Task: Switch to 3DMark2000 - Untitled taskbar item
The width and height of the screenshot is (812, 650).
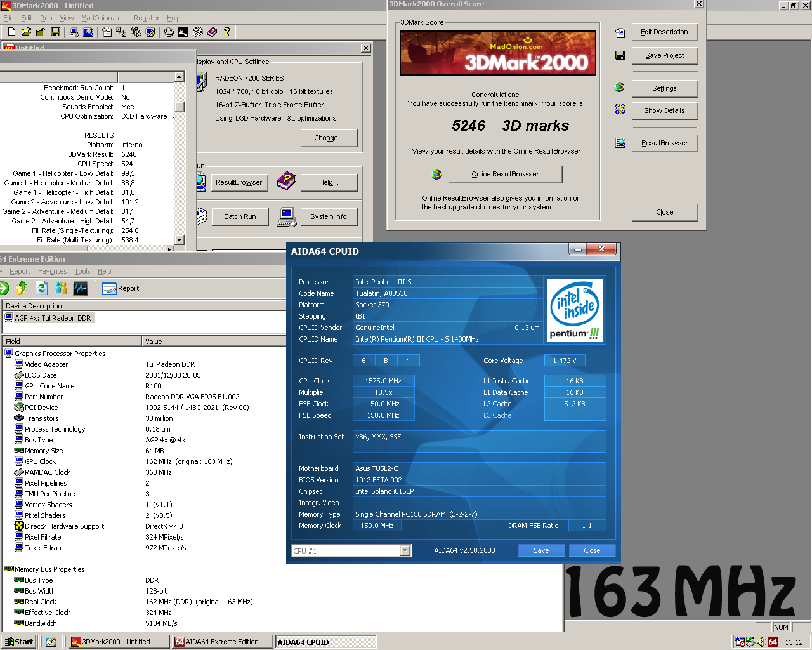Action: click(x=119, y=642)
